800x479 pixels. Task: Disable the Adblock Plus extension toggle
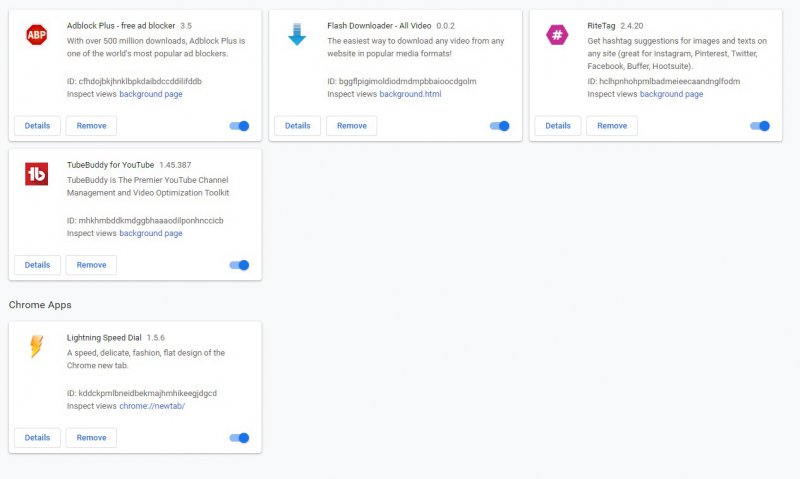[x=240, y=126]
